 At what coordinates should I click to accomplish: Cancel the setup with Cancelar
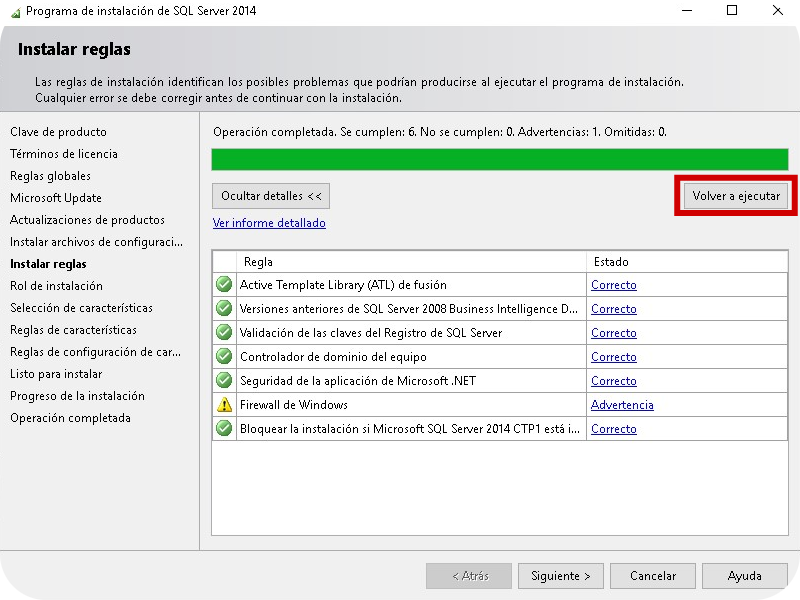pyautogui.click(x=652, y=575)
